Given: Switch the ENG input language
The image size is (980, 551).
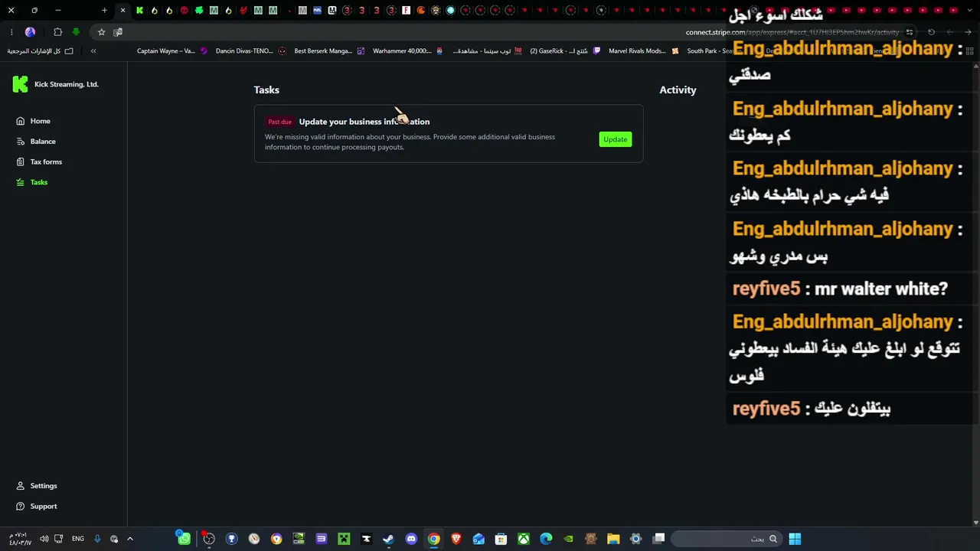Looking at the screenshot, I should (x=78, y=539).
